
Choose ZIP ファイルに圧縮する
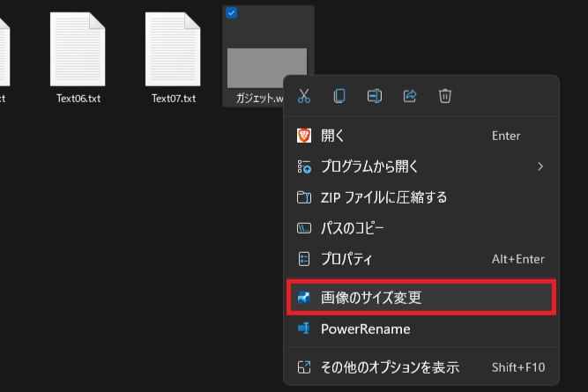[x=383, y=196]
